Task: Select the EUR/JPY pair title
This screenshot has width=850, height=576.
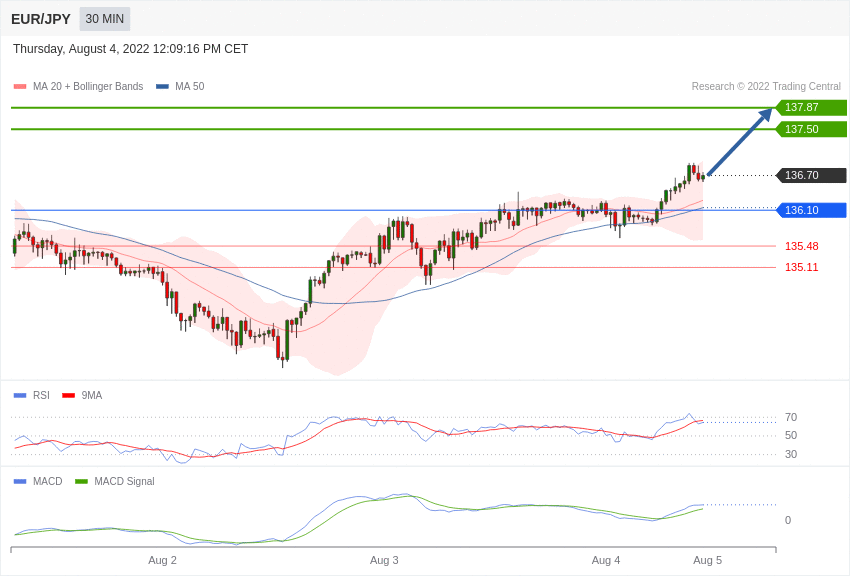Action: (x=41, y=19)
